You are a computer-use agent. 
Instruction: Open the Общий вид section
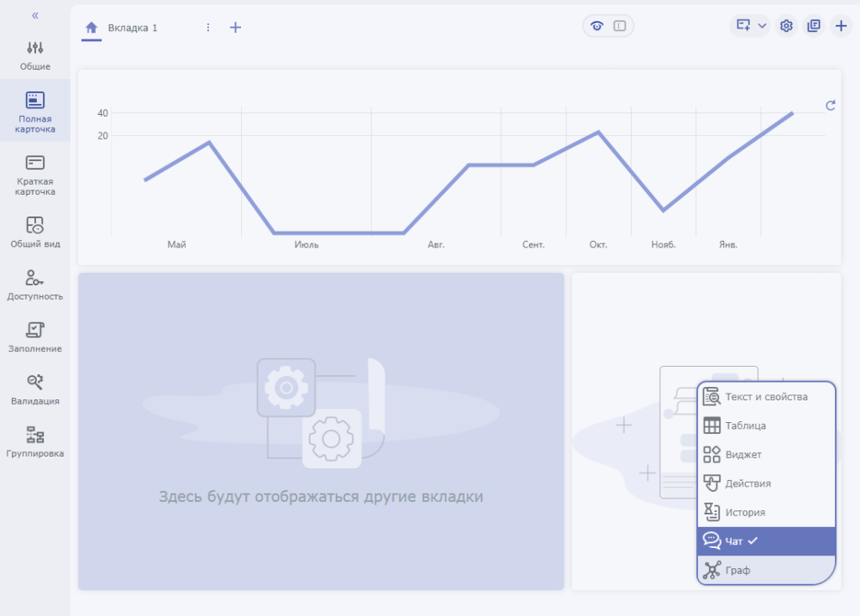point(35,232)
